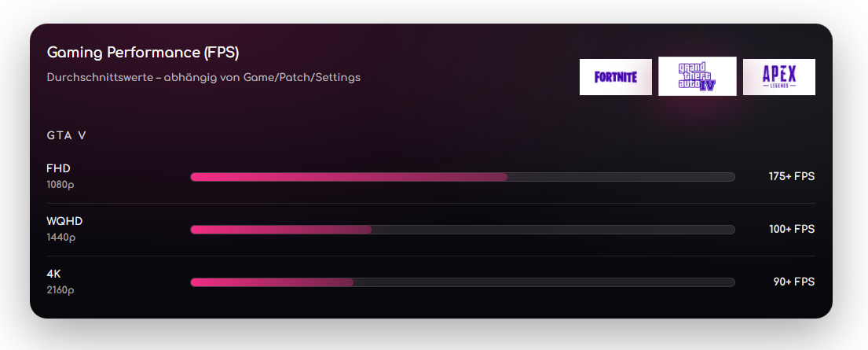This screenshot has width=868, height=350.
Task: Click the 175+ FPS value
Action: (791, 177)
